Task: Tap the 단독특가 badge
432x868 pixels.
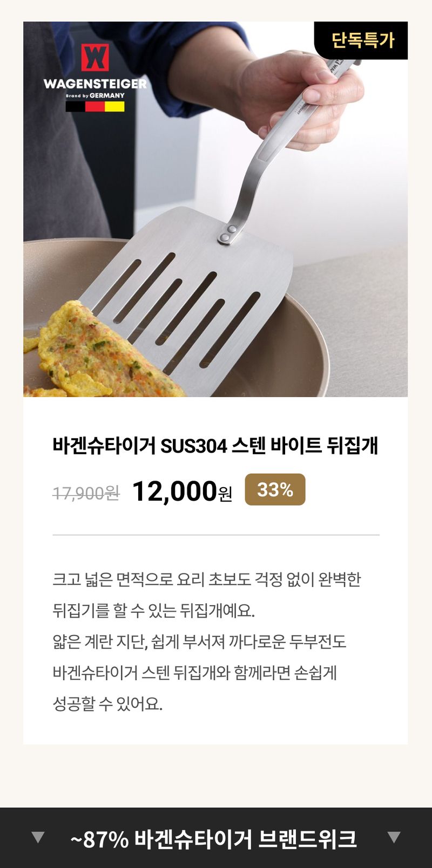Action: 362,40
